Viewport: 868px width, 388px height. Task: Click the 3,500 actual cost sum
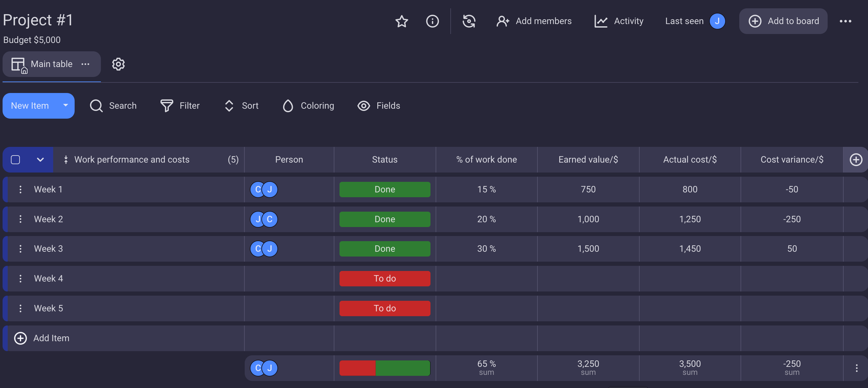pyautogui.click(x=690, y=368)
